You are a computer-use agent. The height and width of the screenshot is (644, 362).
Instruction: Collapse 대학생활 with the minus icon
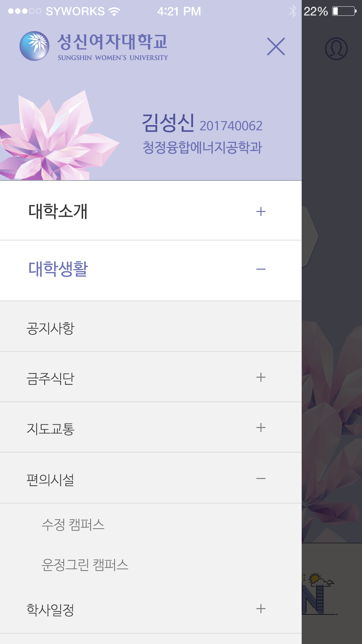261,269
